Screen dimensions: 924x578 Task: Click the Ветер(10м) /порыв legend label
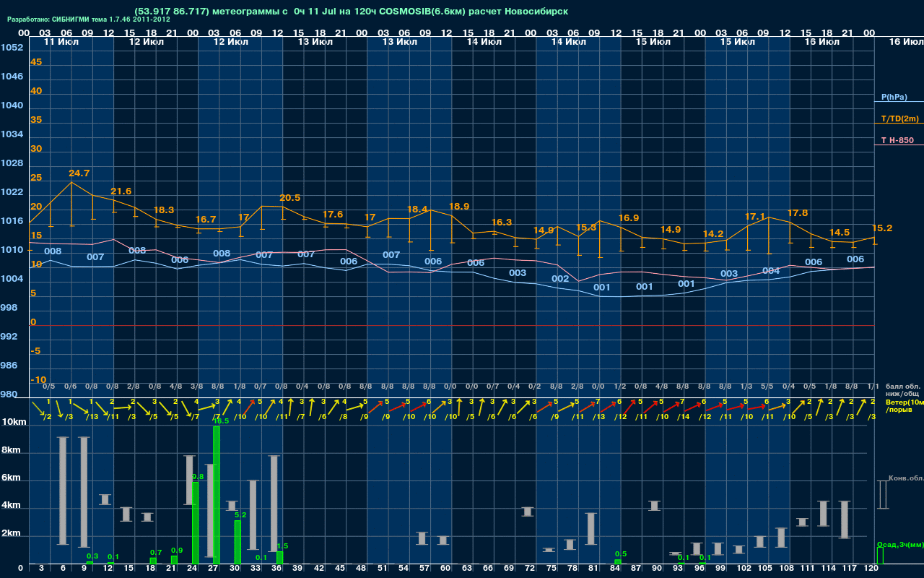coord(905,405)
